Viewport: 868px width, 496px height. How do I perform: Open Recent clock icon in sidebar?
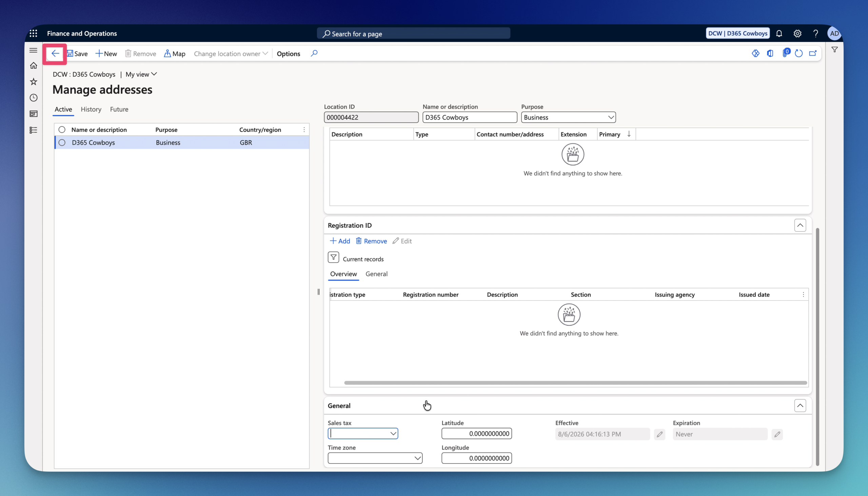(34, 98)
